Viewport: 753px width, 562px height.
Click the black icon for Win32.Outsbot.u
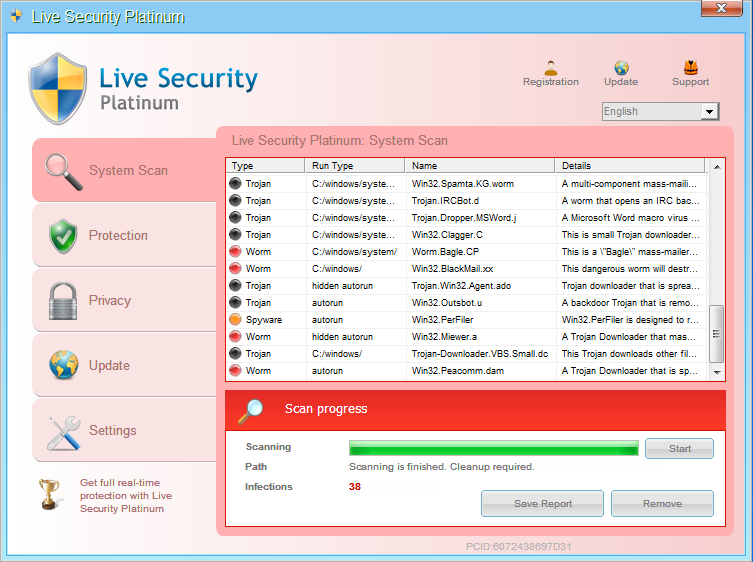pyautogui.click(x=235, y=303)
